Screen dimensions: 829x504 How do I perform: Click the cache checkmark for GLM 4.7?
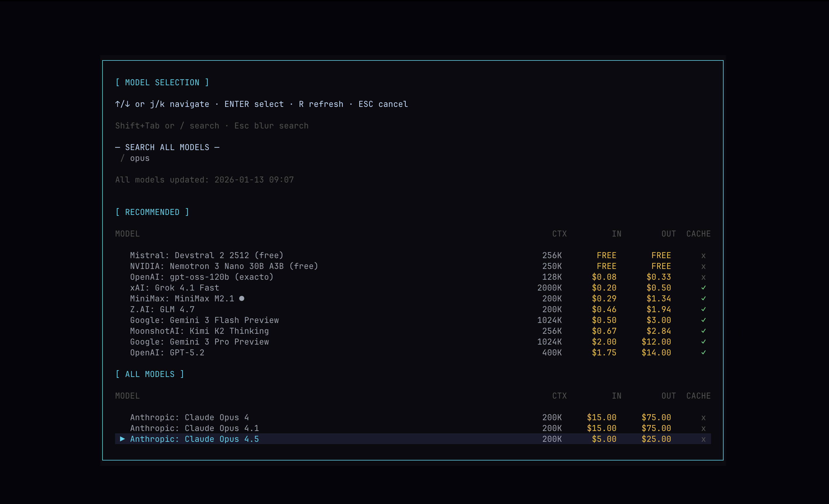703,309
